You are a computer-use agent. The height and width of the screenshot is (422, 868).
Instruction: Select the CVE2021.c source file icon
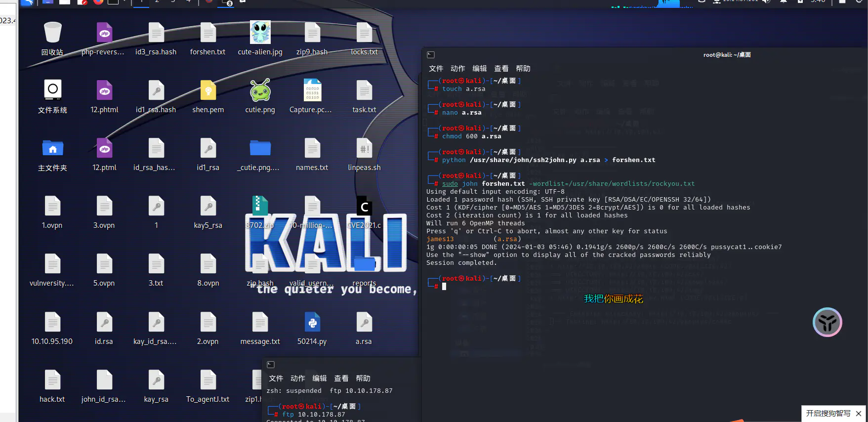point(364,206)
